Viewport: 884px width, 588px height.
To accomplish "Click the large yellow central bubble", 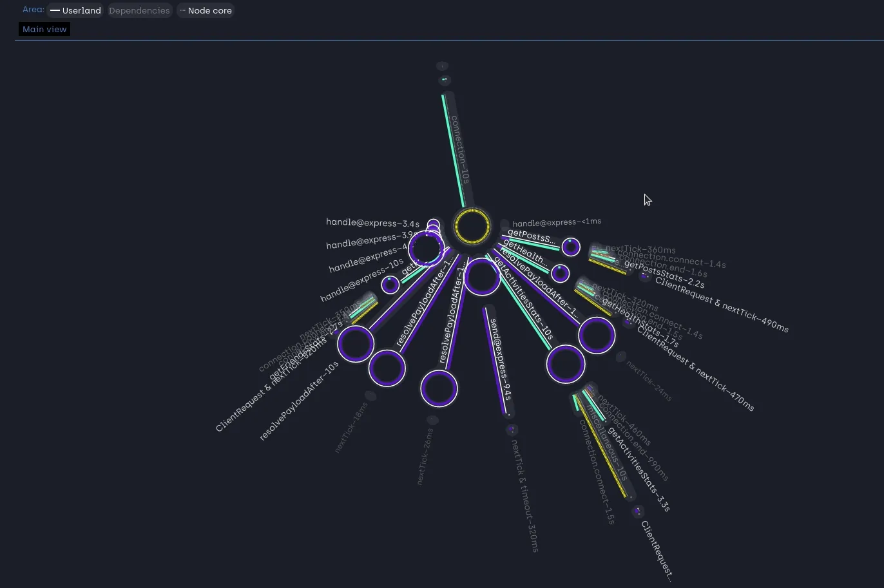I will [x=472, y=227].
